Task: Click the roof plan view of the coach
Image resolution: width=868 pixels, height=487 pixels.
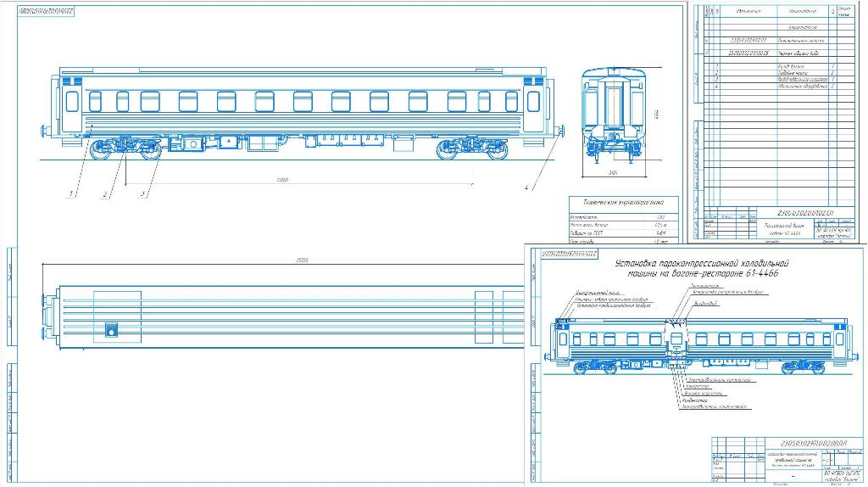Action: click(x=283, y=317)
